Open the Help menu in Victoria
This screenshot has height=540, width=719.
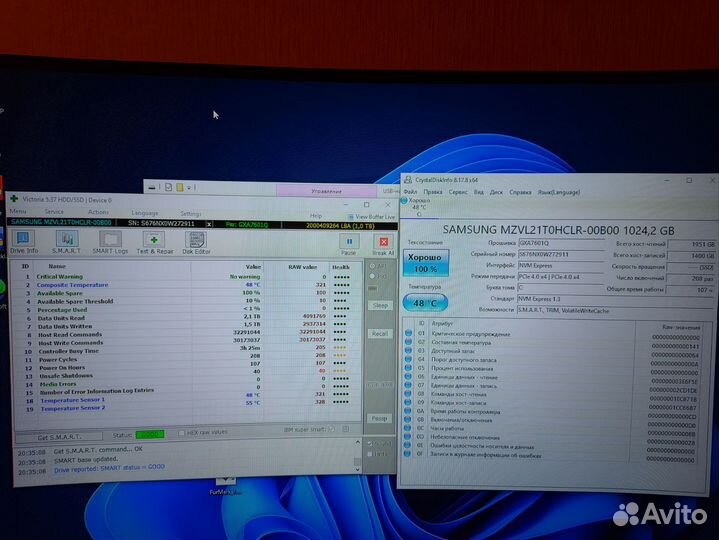tap(315, 215)
